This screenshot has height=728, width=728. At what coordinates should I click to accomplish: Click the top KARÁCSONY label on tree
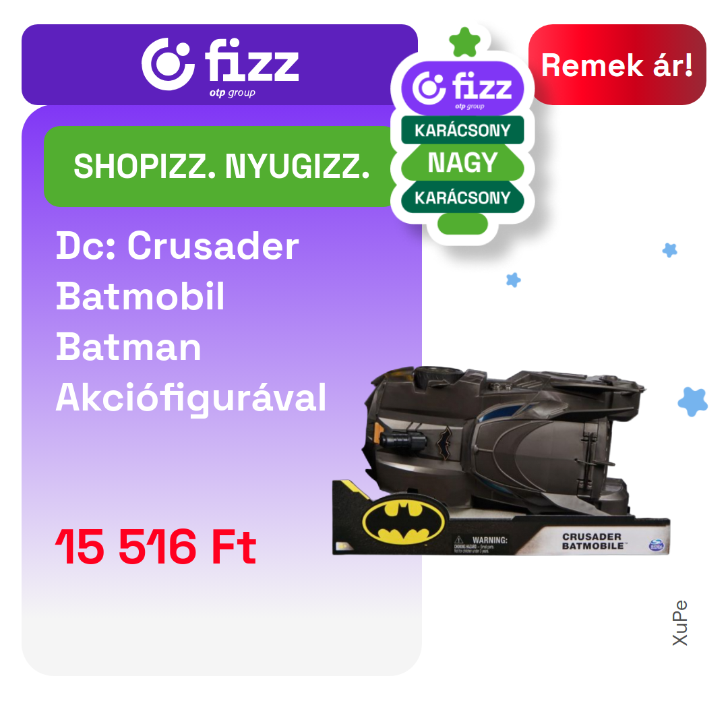click(x=462, y=130)
